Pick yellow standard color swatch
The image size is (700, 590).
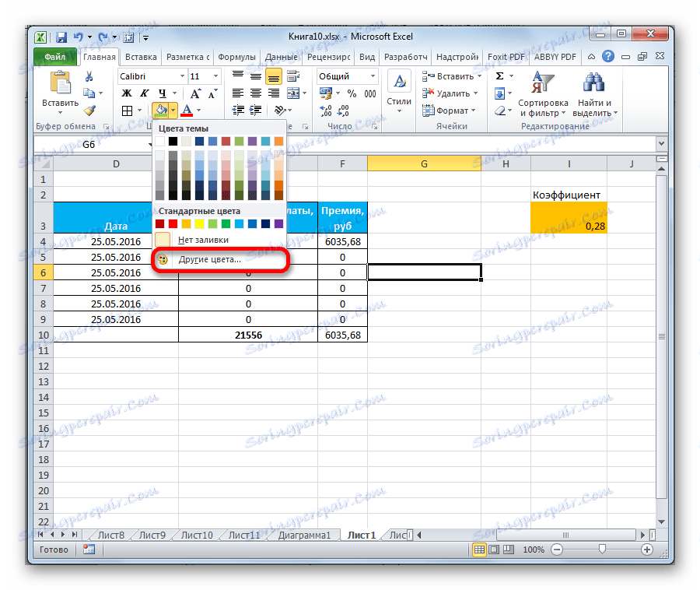coord(200,223)
